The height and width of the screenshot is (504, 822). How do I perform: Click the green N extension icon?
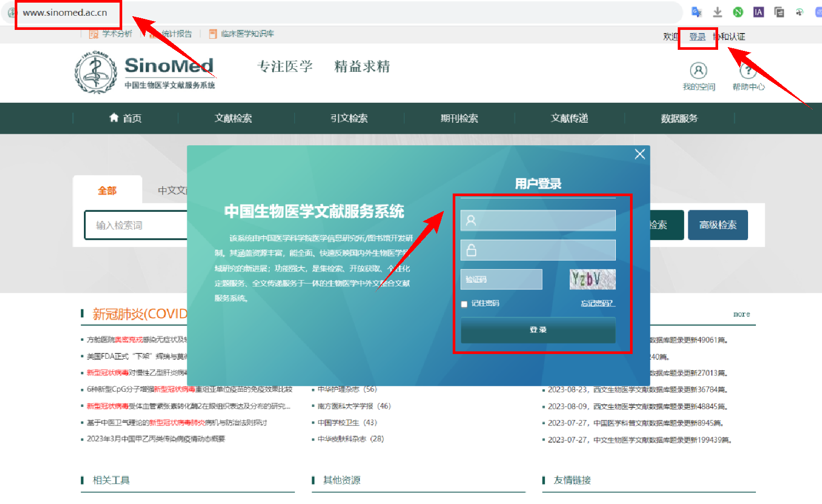[x=738, y=12]
